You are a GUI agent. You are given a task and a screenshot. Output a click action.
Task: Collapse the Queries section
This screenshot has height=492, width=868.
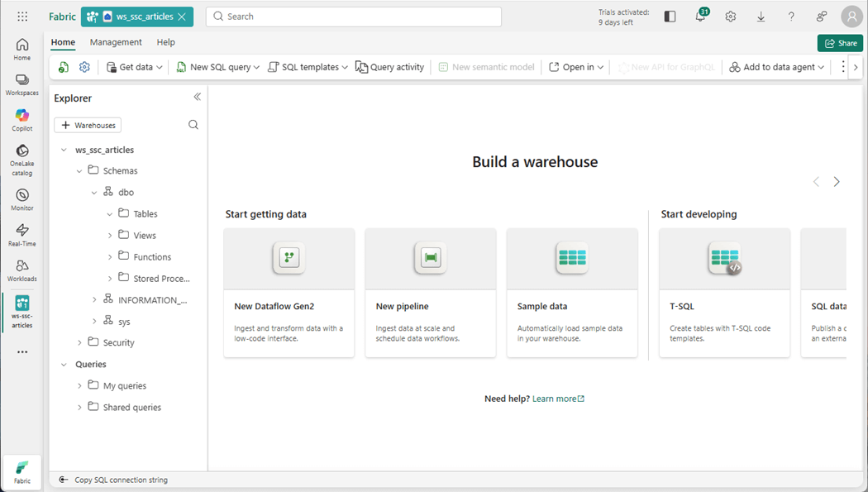(64, 365)
